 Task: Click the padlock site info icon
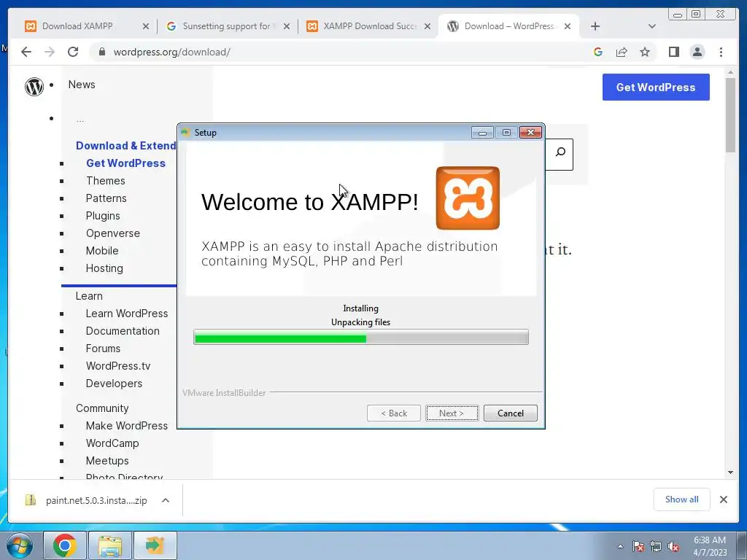coord(101,52)
